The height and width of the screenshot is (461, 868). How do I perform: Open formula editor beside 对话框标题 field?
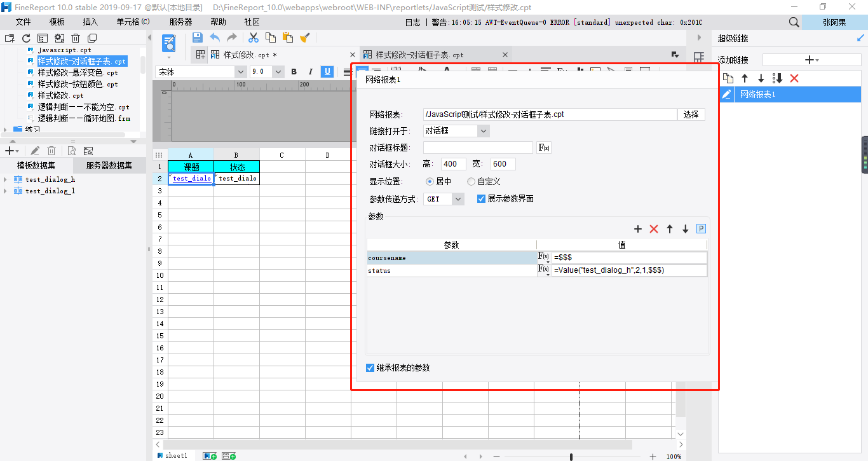(x=544, y=148)
